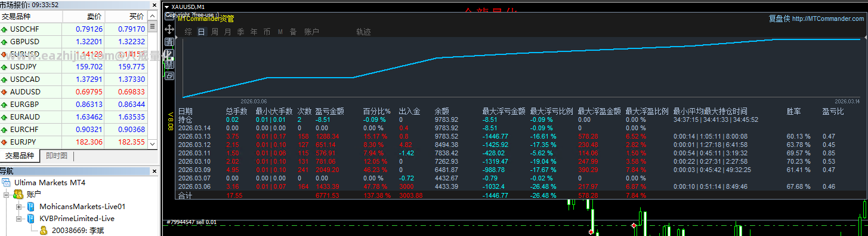Select the 币 currency statistics tab
Viewport: 868px width, 236px height.
[x=267, y=32]
